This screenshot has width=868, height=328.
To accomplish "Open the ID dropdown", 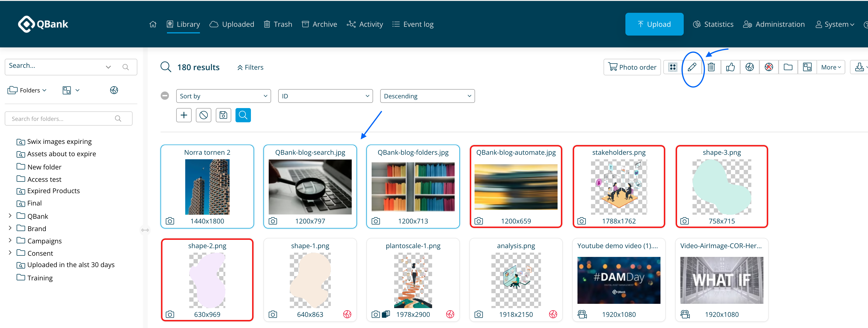I will click(x=325, y=96).
